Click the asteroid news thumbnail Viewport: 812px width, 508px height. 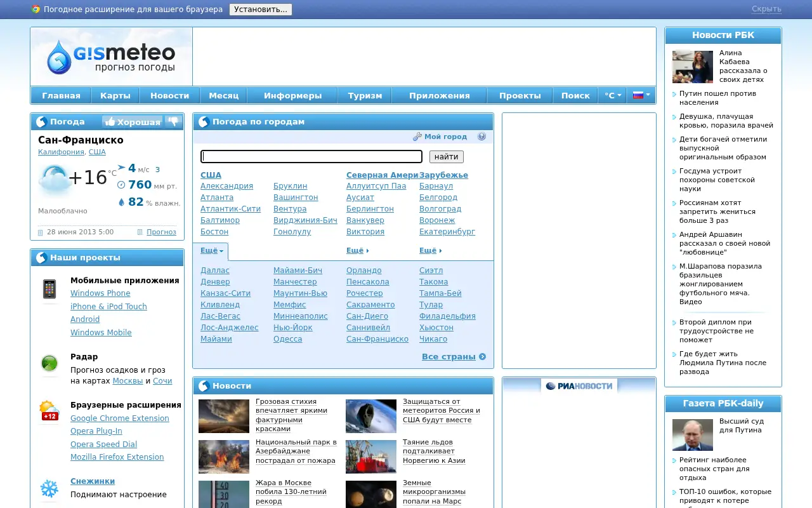(x=371, y=416)
